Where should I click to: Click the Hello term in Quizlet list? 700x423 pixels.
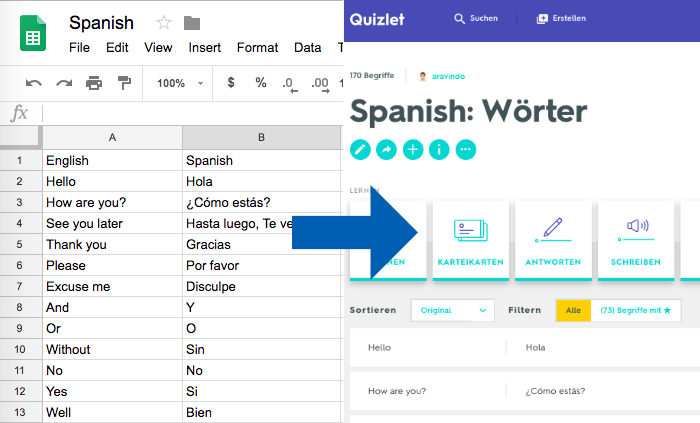(x=379, y=347)
